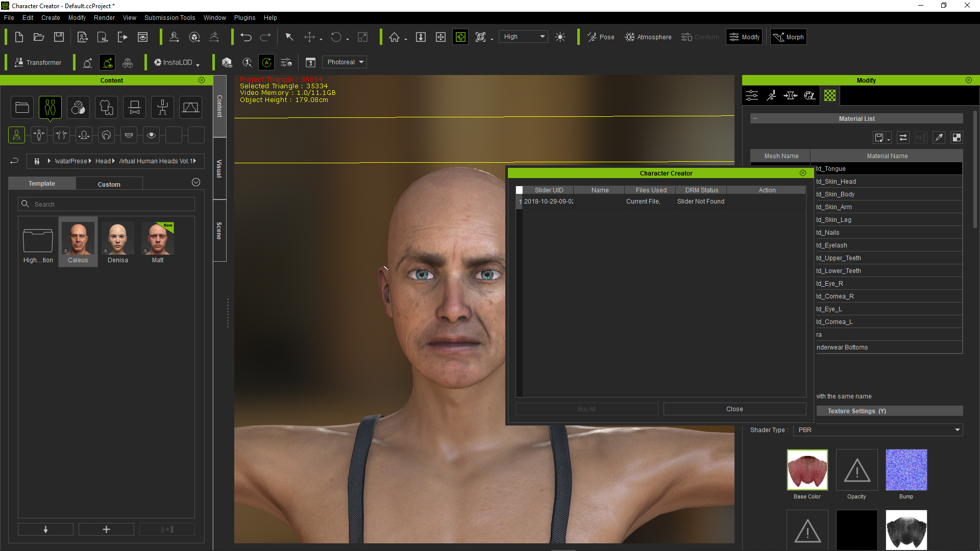The width and height of the screenshot is (980, 551).
Task: Switch to the Template tab
Action: [42, 184]
